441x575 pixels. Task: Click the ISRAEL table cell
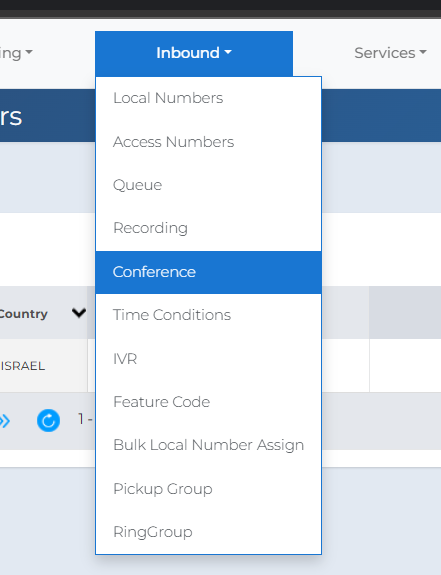(x=44, y=366)
